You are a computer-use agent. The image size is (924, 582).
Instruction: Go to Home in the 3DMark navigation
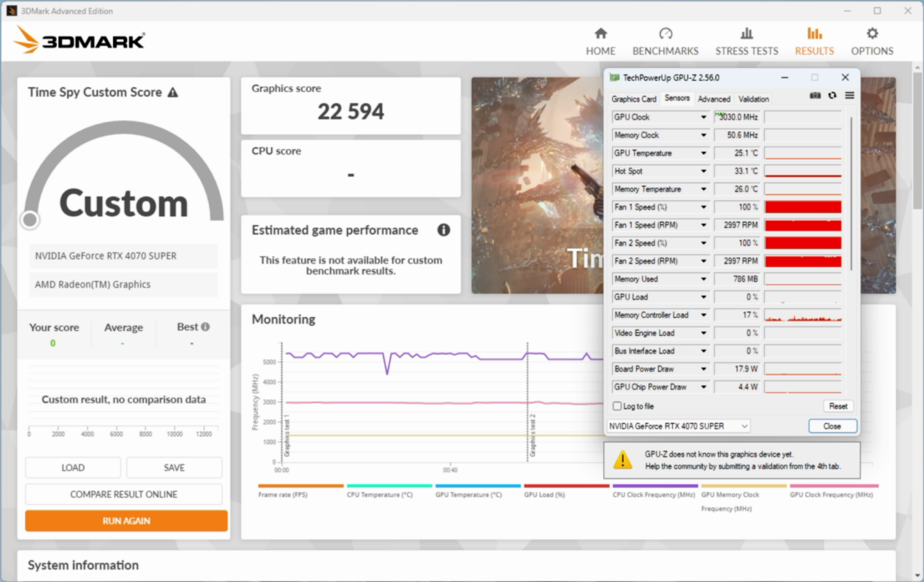pos(600,42)
